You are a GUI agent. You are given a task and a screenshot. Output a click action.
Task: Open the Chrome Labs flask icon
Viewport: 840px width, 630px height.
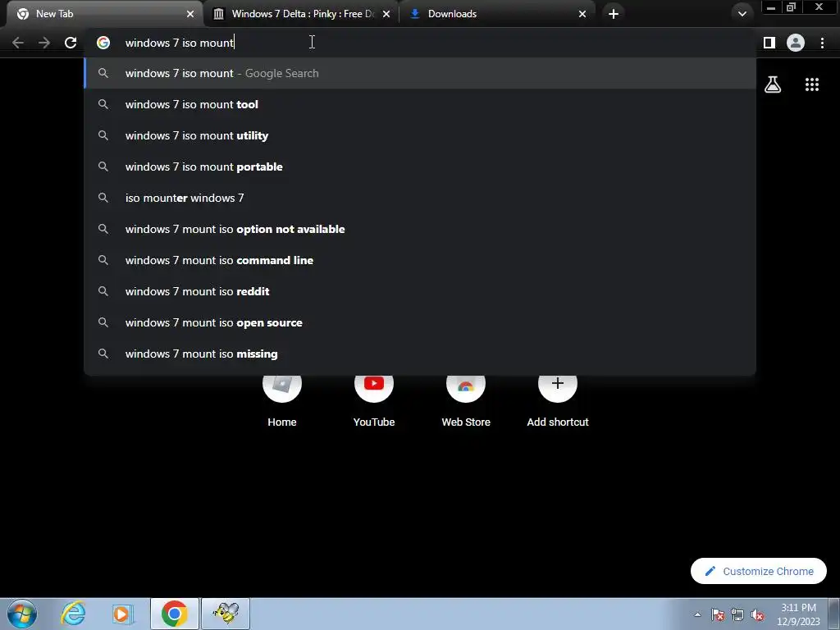click(773, 84)
